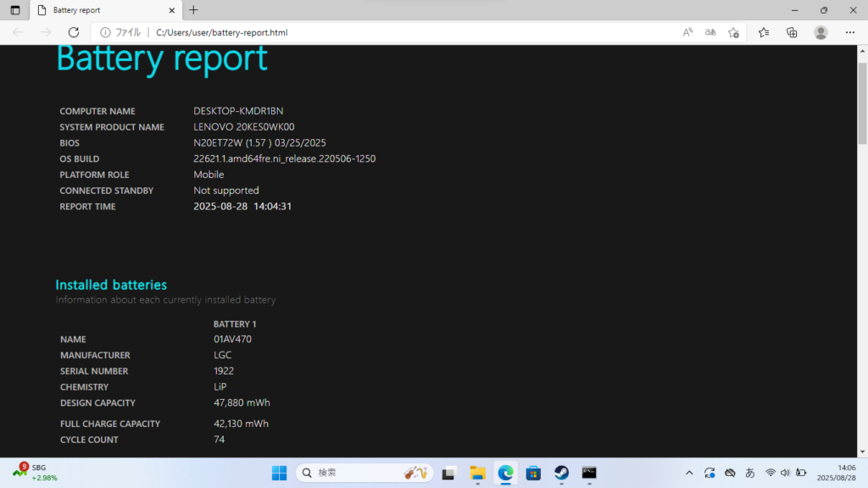Expand hidden system tray icons
Screen dimensions: 868x488
click(x=688, y=473)
